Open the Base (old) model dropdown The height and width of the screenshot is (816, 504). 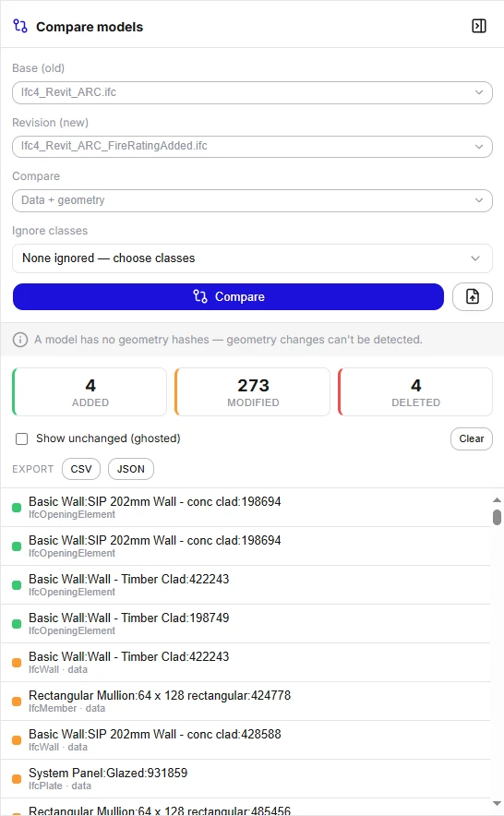252,92
